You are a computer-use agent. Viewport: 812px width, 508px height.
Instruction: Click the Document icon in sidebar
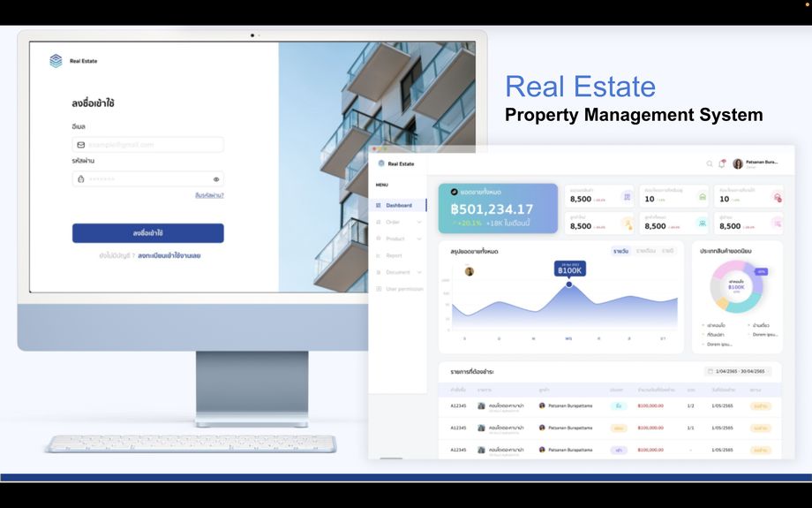pos(378,272)
